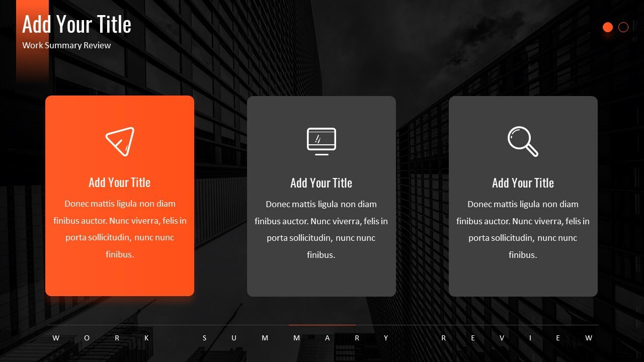Click the paper plane icon on the orange card
Viewport: 644px width, 362px height.
[x=120, y=141]
